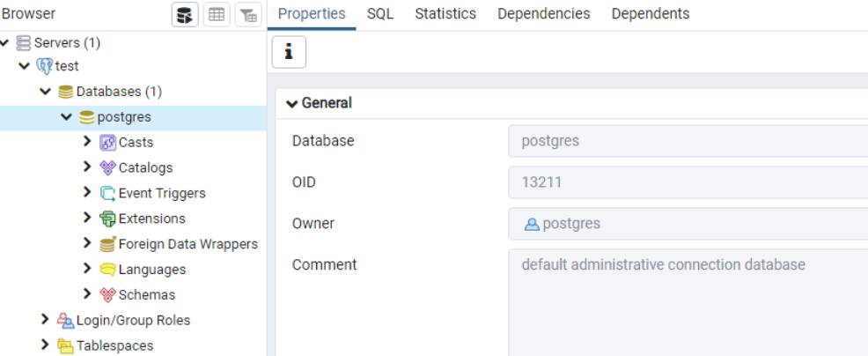Click the Comment text field
The height and width of the screenshot is (356, 868).
pyautogui.click(x=687, y=300)
